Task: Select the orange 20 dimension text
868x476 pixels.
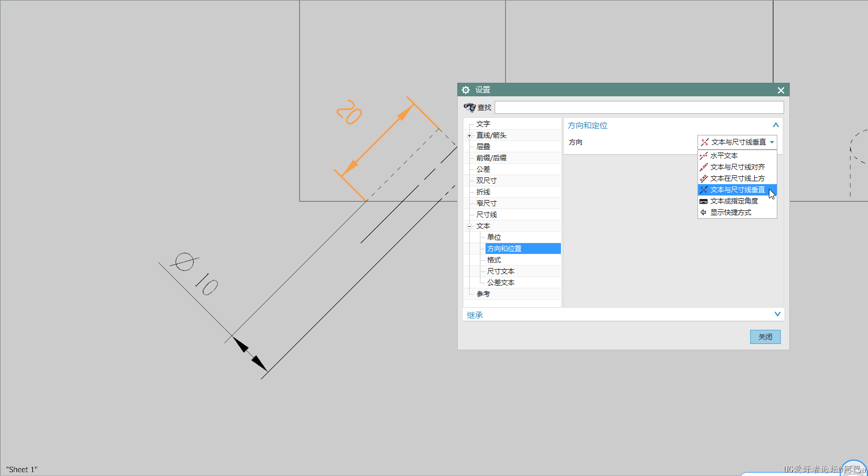Action: pos(349,112)
